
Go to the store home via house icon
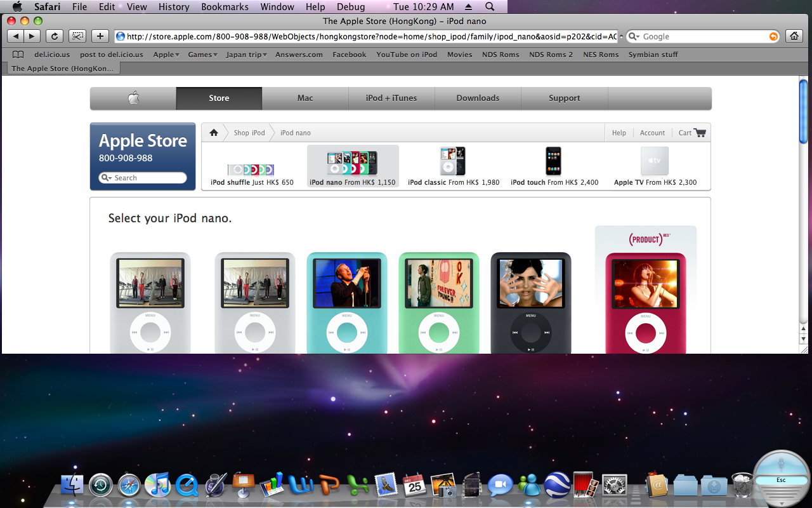(x=214, y=133)
